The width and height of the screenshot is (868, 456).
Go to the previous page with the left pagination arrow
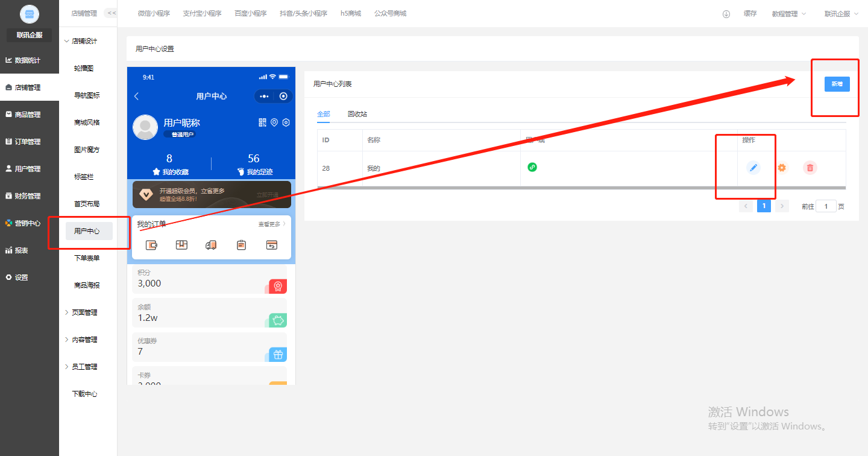tap(746, 206)
